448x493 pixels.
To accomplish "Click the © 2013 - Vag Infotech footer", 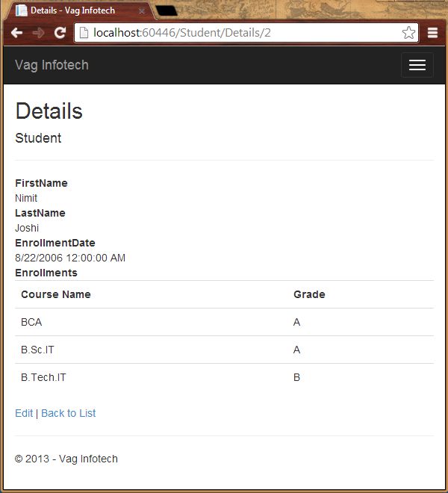I will pos(66,459).
